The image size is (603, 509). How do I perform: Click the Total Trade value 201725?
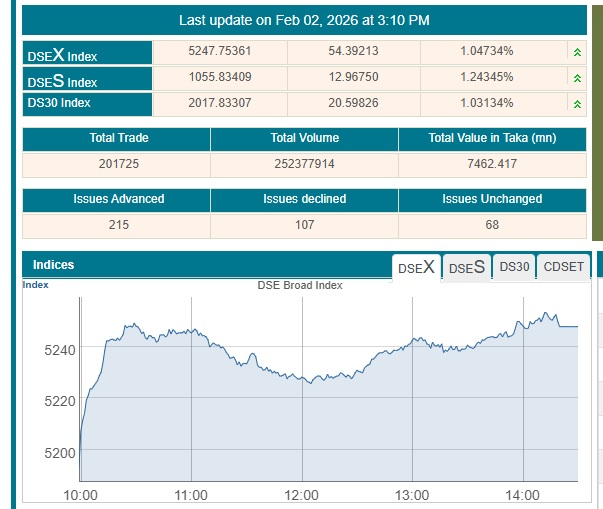tap(116, 165)
